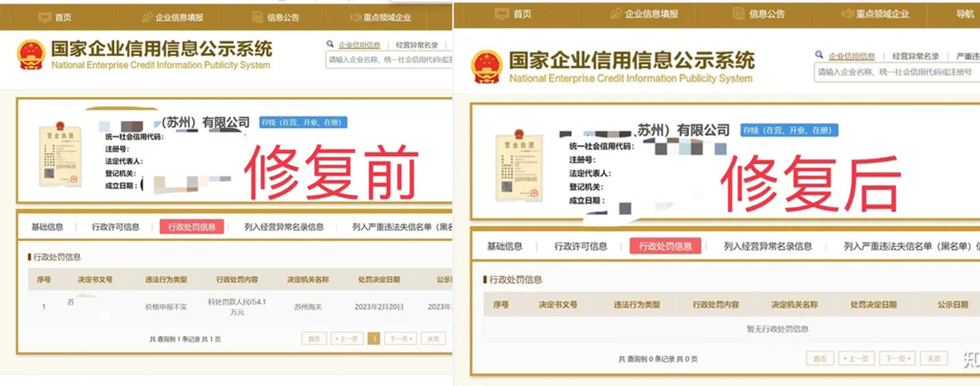The height and width of the screenshot is (386, 980).
Task: Click the 科处罚款人民币4.1万元 penalty content cell
Action: pos(237,307)
